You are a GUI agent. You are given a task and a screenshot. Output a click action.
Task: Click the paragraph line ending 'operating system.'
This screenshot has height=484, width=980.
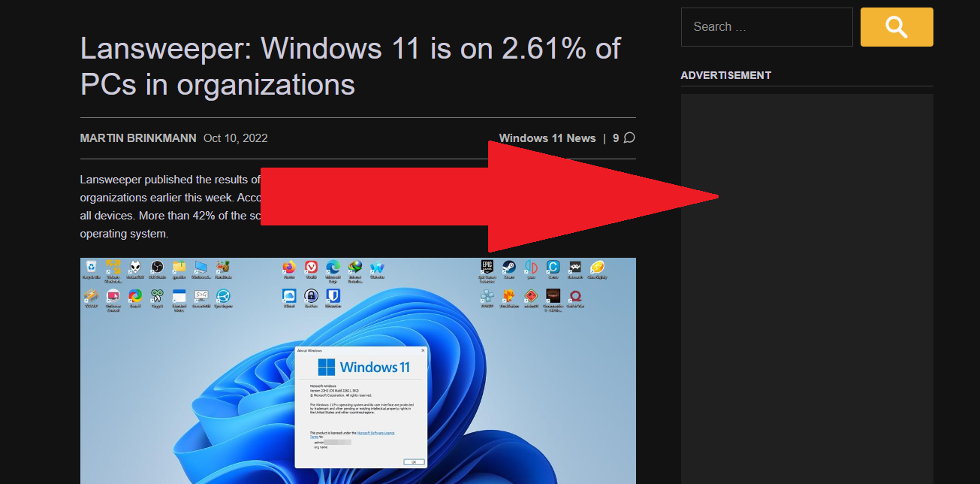[125, 234]
